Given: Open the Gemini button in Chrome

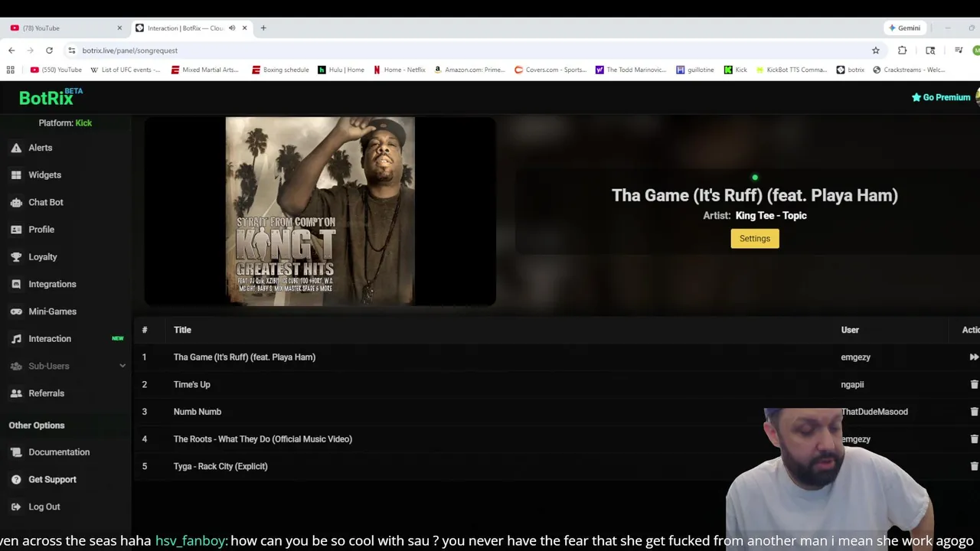Looking at the screenshot, I should pos(904,28).
